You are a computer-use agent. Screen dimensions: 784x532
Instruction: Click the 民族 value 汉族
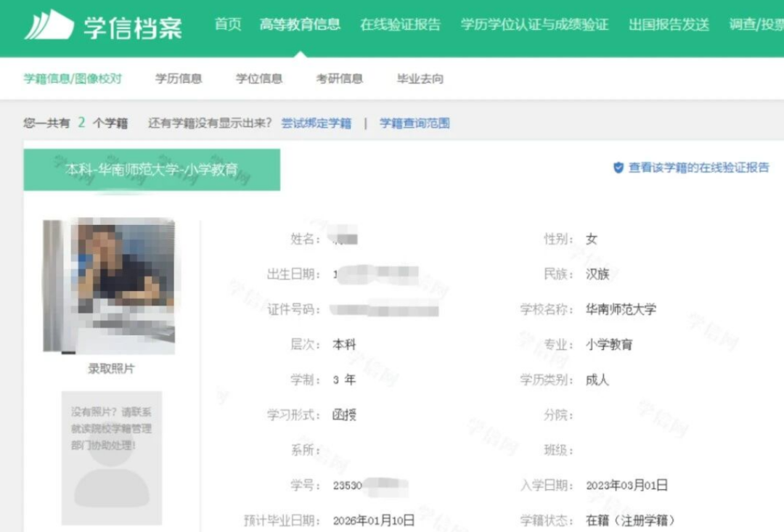[597, 274]
